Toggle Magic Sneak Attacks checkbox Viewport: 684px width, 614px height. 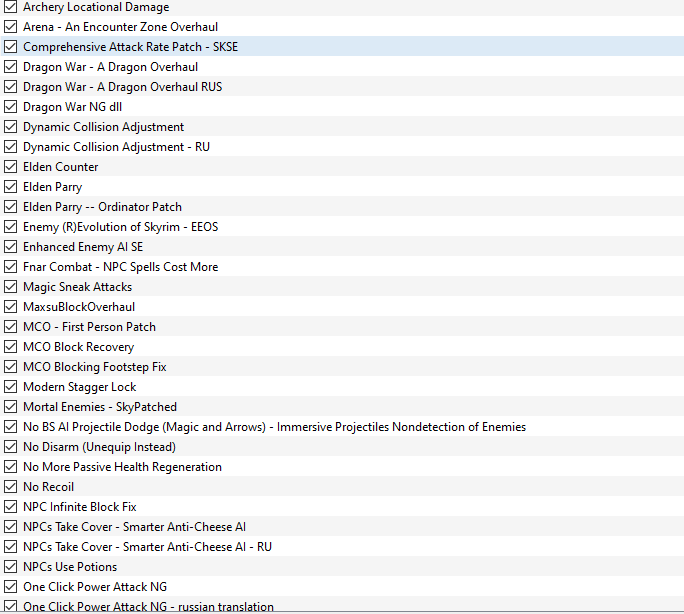click(x=10, y=287)
